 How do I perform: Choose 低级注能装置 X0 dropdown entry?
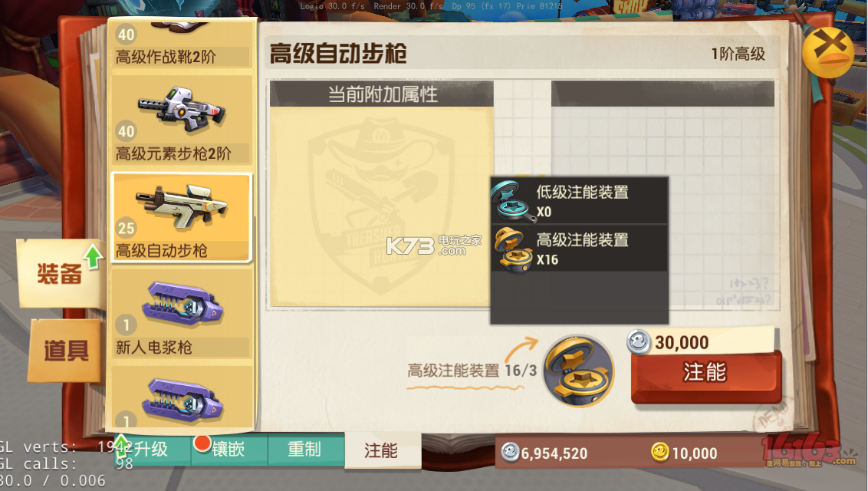579,201
